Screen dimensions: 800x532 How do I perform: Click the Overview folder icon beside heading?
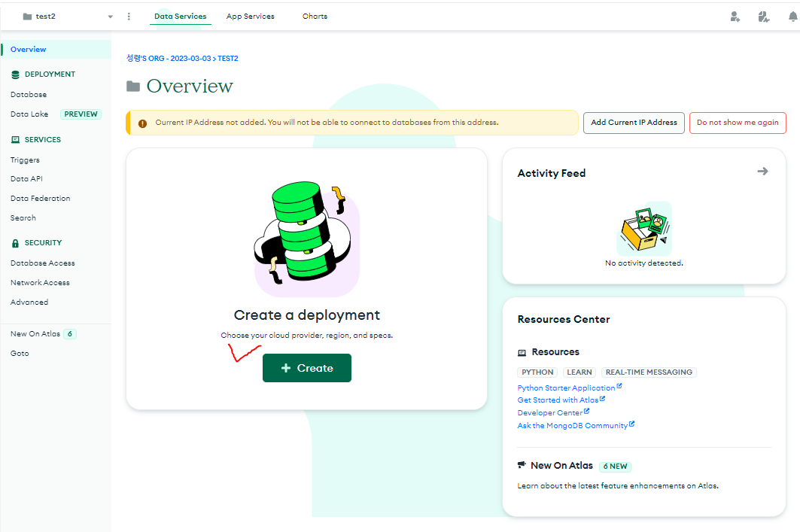(x=133, y=87)
